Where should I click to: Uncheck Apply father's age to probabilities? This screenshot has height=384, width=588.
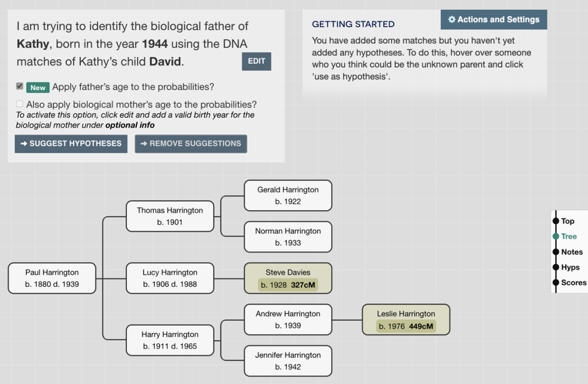(x=20, y=86)
